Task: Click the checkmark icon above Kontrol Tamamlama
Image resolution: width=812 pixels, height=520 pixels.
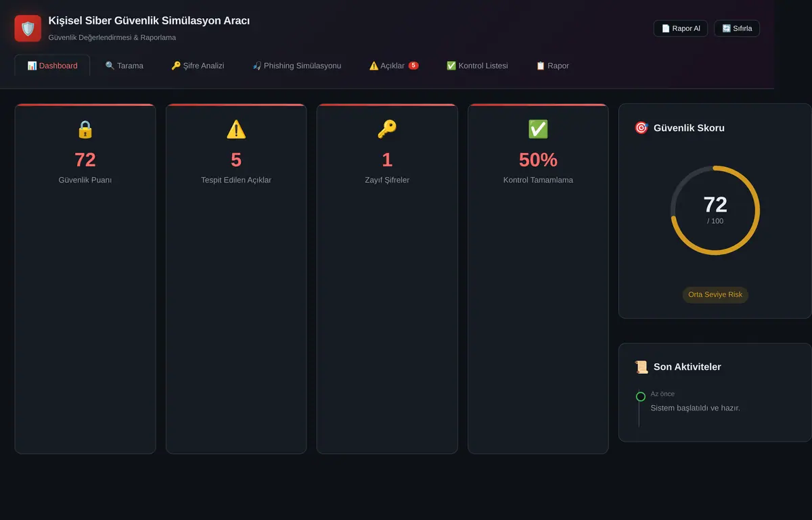Action: (x=538, y=129)
